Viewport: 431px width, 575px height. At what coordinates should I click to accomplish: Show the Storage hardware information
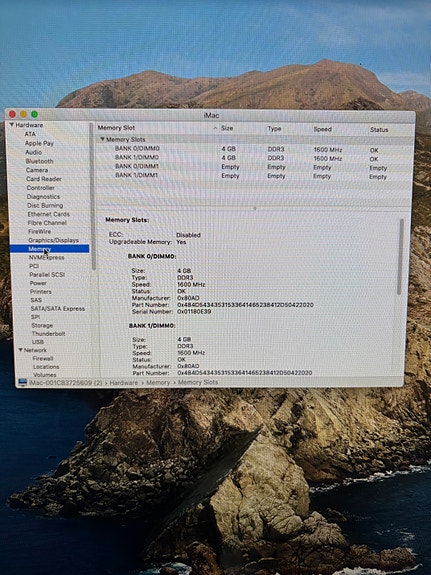[x=42, y=325]
